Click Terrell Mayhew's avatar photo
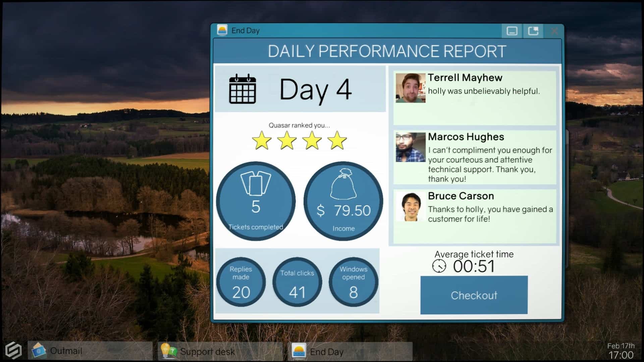644x362 pixels. coord(411,88)
